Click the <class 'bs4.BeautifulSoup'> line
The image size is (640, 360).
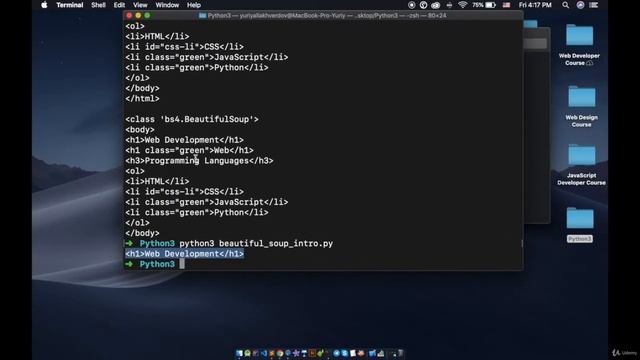[192, 119]
